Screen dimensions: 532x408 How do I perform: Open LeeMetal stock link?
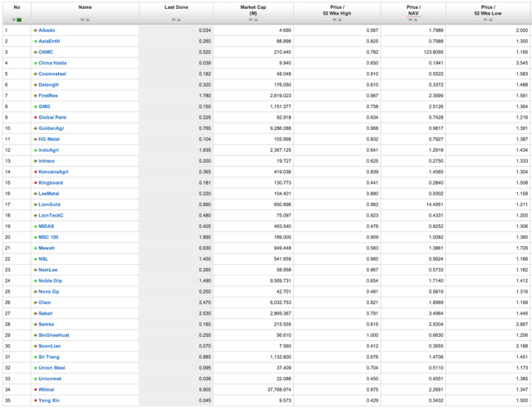pyautogui.click(x=49, y=194)
